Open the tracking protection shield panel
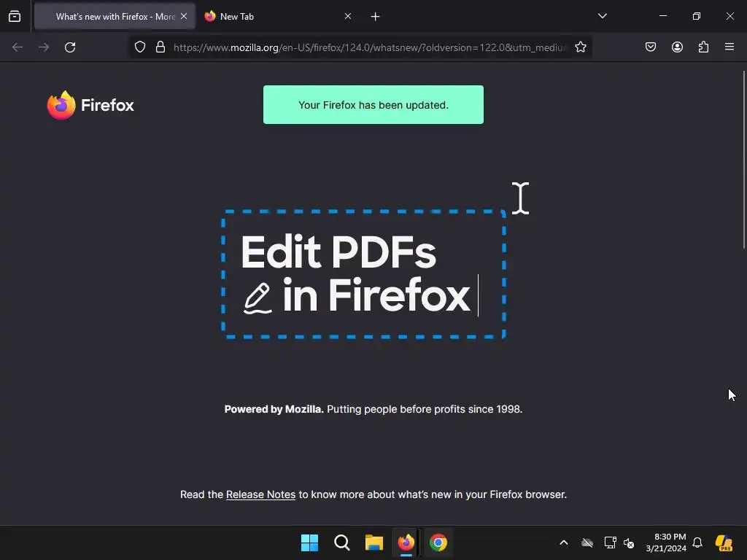 click(139, 47)
